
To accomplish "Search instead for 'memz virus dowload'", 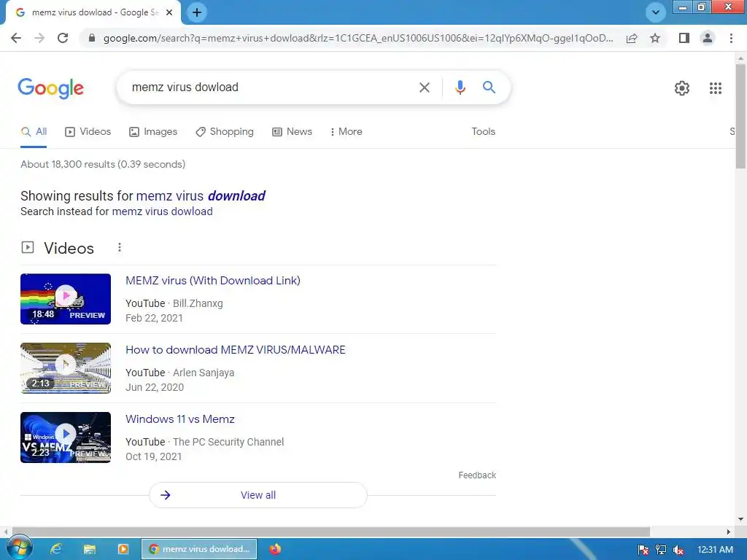I will [162, 211].
